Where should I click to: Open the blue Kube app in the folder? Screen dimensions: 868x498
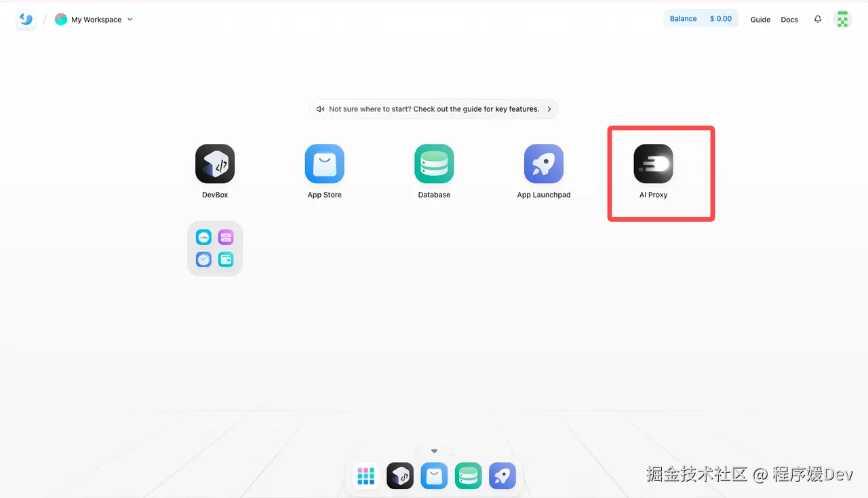[x=203, y=237]
